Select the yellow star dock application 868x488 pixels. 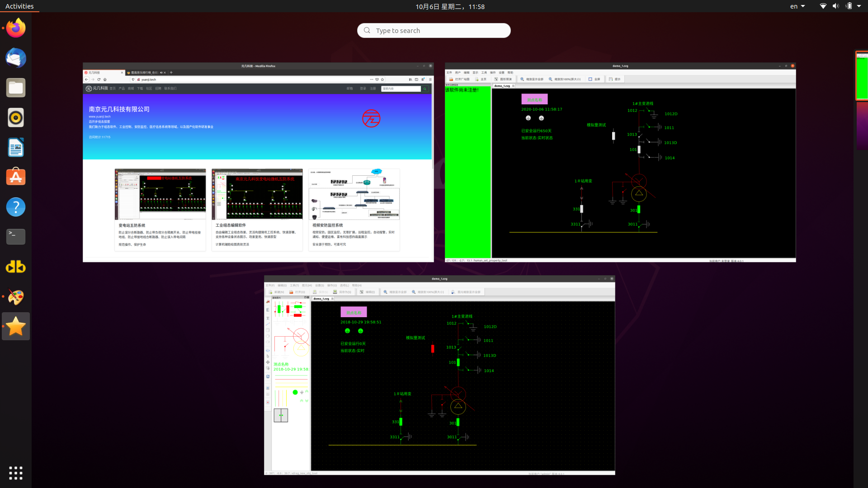click(x=16, y=326)
